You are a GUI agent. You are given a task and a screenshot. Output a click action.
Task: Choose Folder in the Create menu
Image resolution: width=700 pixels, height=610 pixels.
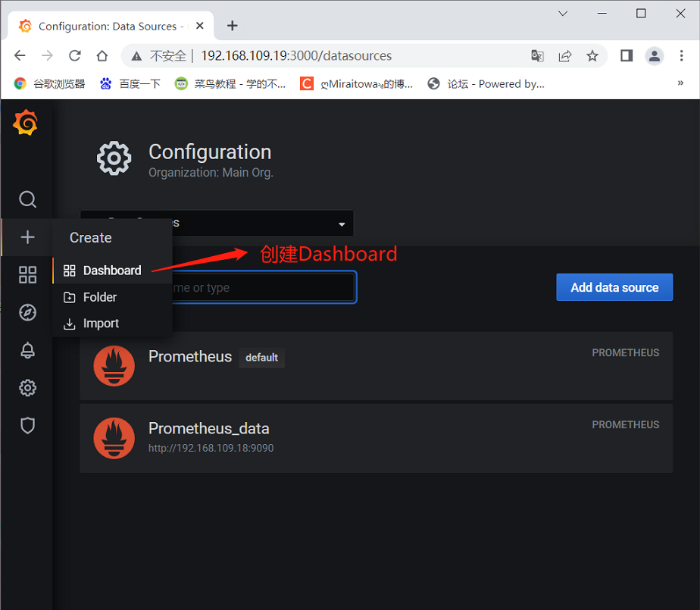coord(99,297)
